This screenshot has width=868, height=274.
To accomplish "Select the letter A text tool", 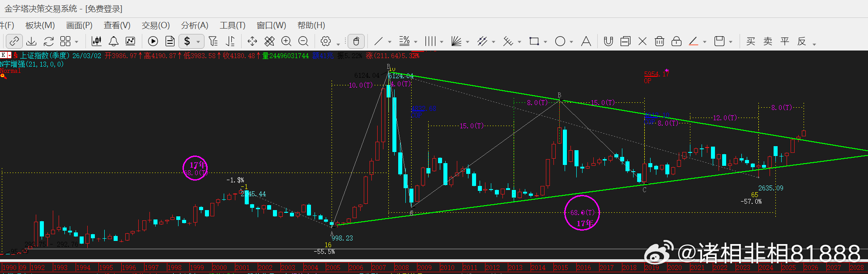I will tap(586, 41).
